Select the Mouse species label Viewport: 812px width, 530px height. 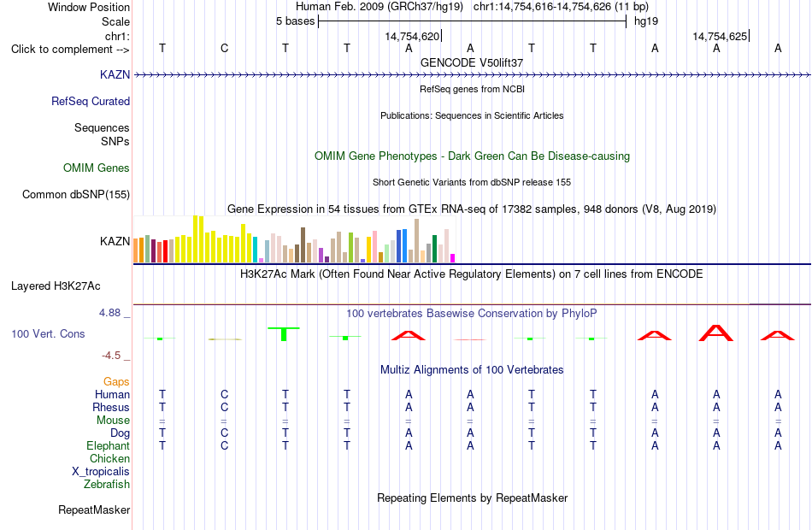113,421
